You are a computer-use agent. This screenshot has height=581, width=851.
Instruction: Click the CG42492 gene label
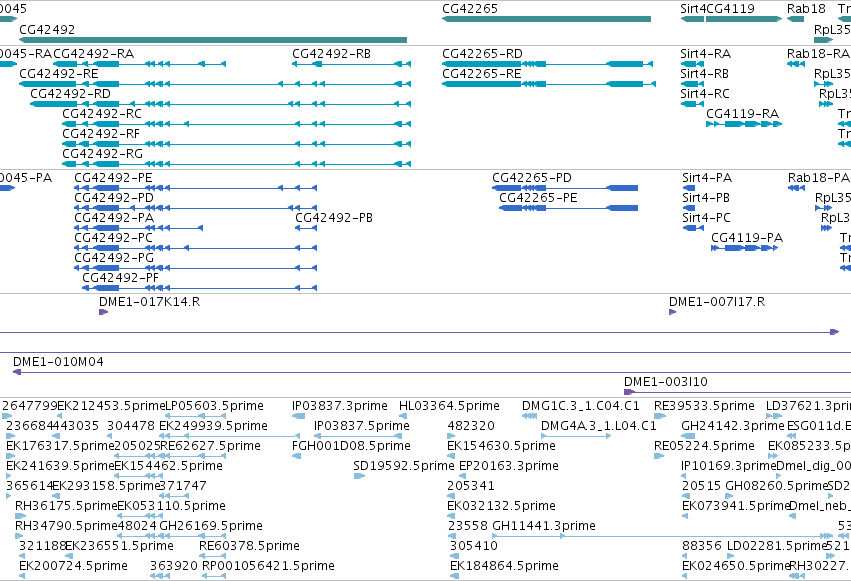[47, 30]
